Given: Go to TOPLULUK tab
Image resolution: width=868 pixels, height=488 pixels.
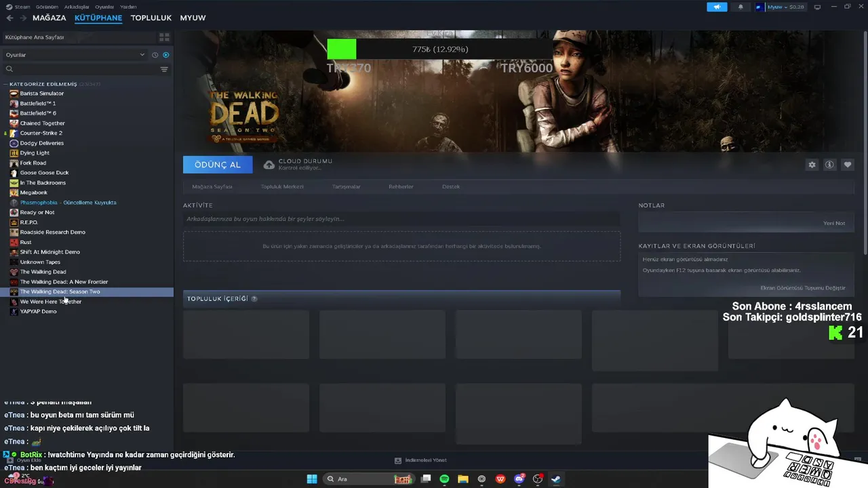Looking at the screenshot, I should 151,18.
